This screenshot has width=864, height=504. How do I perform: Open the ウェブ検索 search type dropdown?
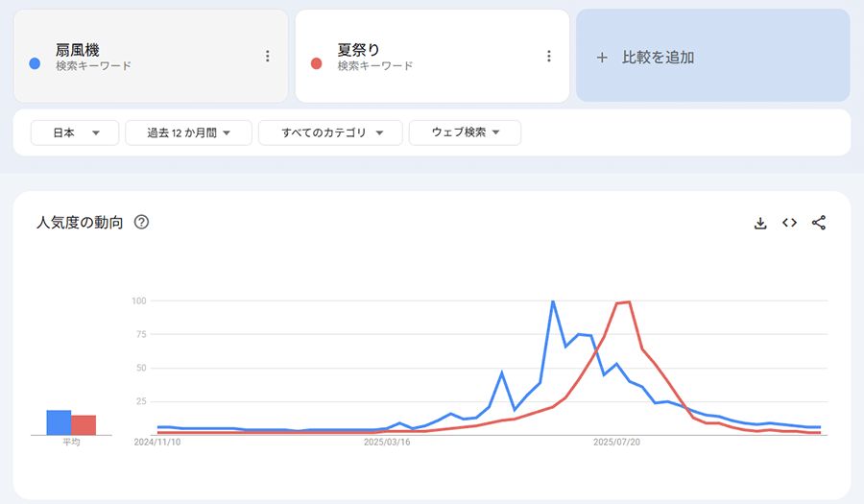465,132
